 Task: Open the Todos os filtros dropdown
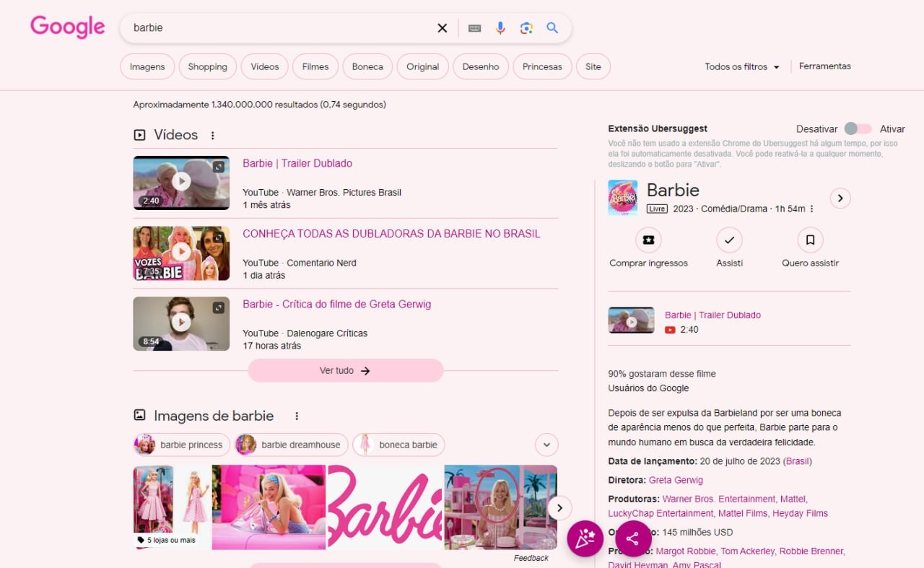[x=742, y=66]
